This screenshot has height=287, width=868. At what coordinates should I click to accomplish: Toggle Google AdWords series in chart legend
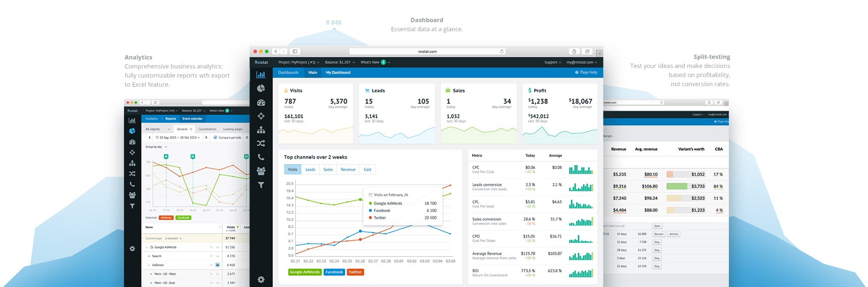click(x=304, y=272)
